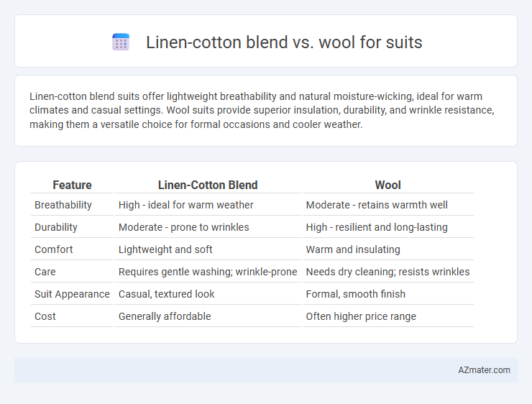Click the summary paragraph about linen-cotton blend suits

pos(262,110)
